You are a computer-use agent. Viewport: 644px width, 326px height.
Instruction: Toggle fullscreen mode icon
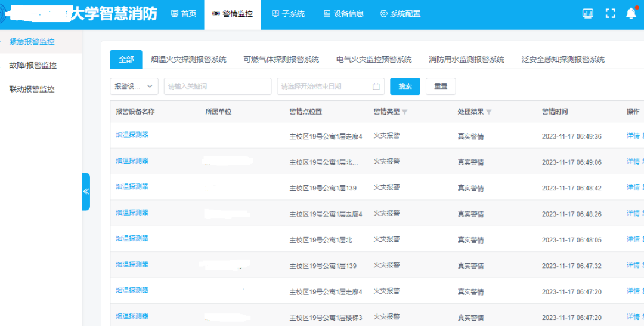click(x=610, y=13)
